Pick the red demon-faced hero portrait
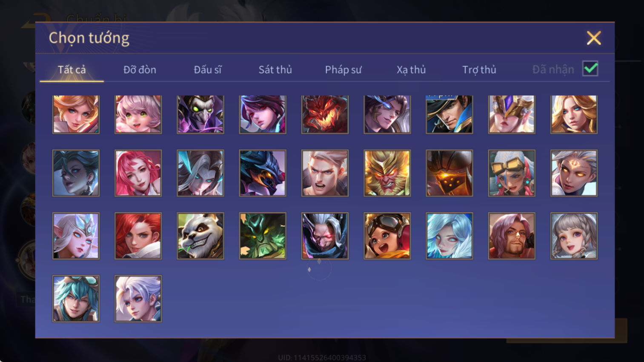 coord(325,114)
